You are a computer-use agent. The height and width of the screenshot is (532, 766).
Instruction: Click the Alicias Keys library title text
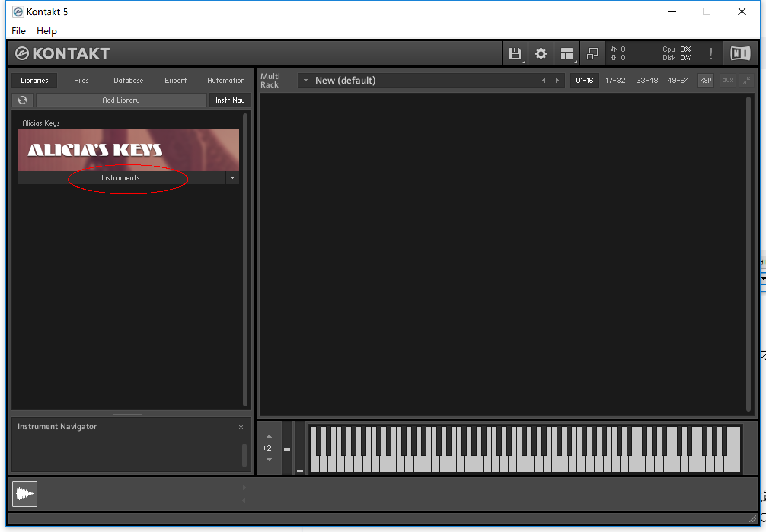pyautogui.click(x=41, y=123)
